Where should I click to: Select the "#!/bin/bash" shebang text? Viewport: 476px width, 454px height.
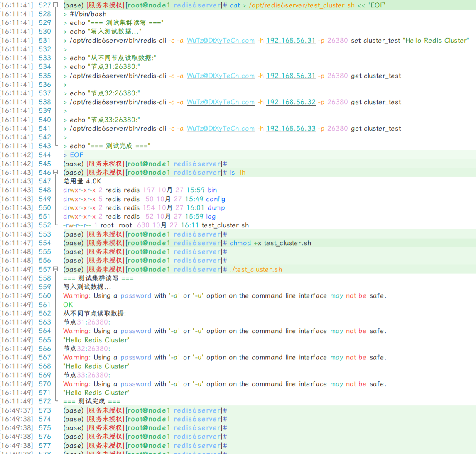[x=88, y=14]
